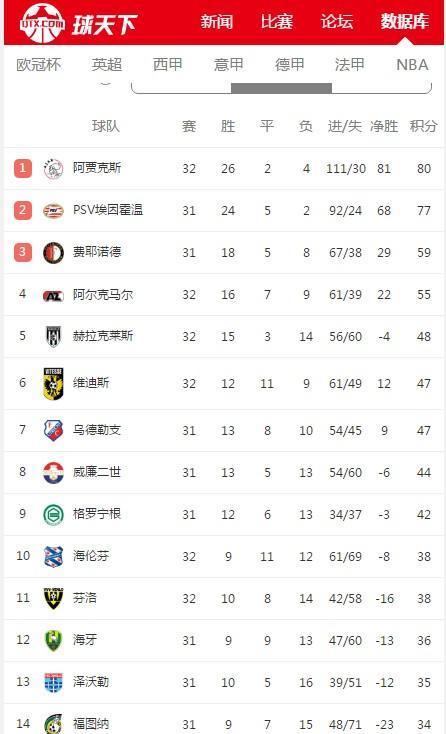Open the Vitesse club badge

(x=53, y=383)
